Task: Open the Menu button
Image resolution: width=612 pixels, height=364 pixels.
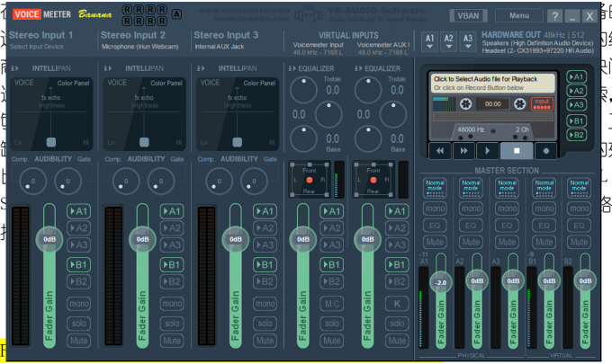Action: tap(519, 15)
